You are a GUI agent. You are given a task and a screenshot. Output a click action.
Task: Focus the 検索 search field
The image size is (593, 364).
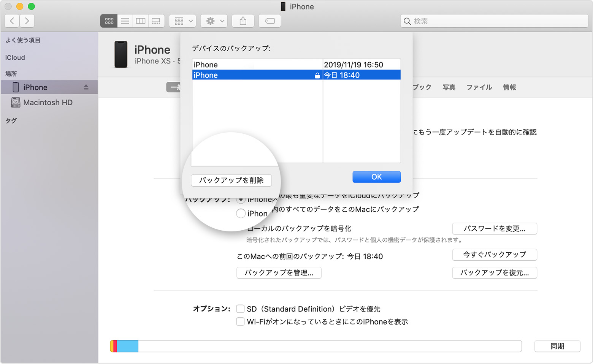click(x=494, y=21)
